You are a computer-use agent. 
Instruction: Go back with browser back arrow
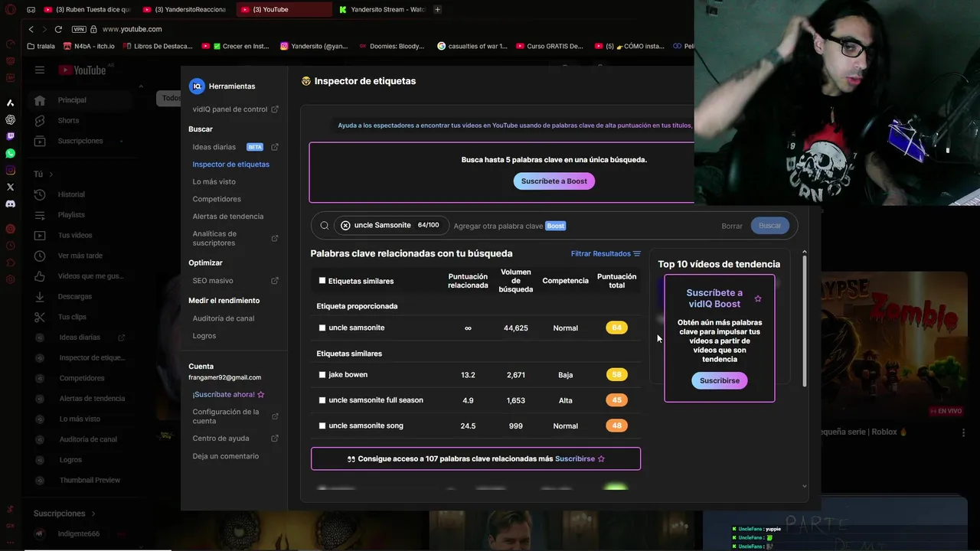(x=31, y=29)
